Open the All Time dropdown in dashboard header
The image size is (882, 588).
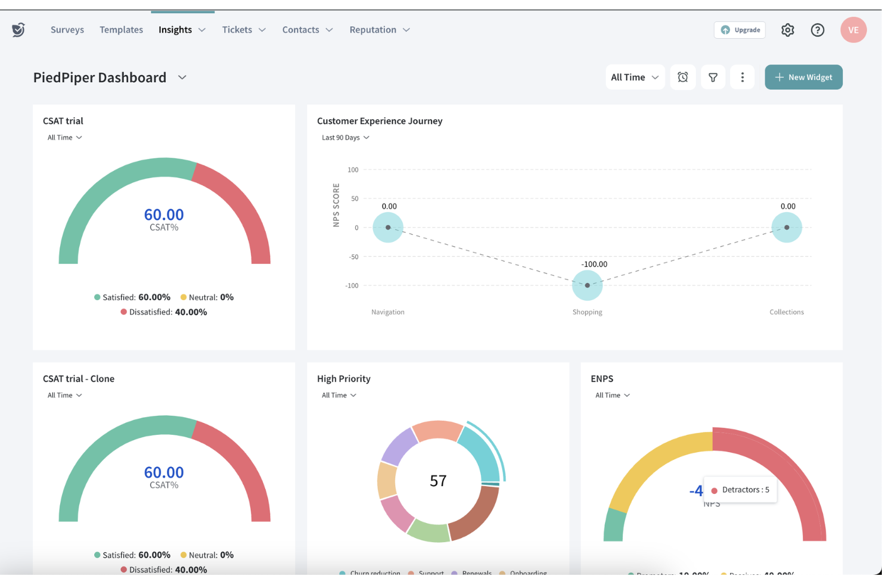point(635,77)
